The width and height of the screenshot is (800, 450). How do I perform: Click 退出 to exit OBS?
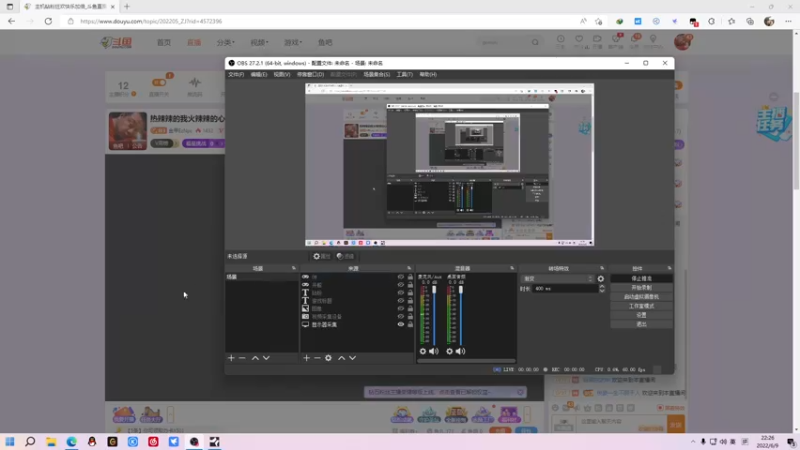point(641,324)
